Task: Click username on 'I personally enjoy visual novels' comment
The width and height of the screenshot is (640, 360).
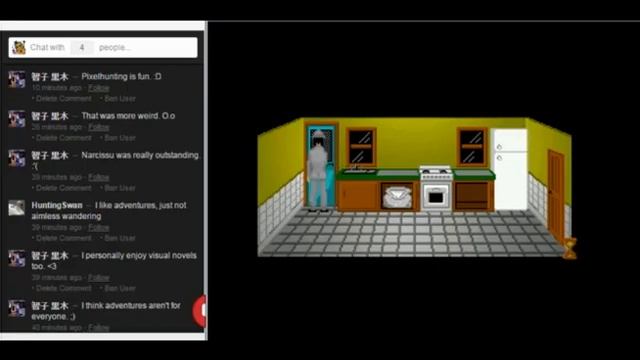Action: click(50, 256)
